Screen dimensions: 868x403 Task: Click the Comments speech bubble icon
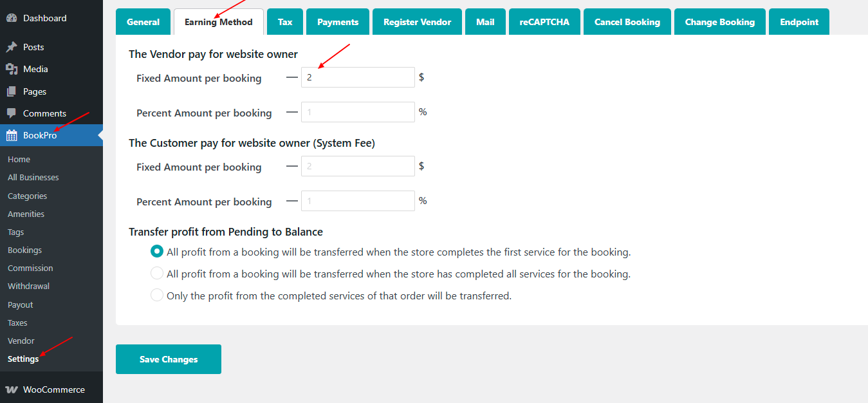coord(12,113)
